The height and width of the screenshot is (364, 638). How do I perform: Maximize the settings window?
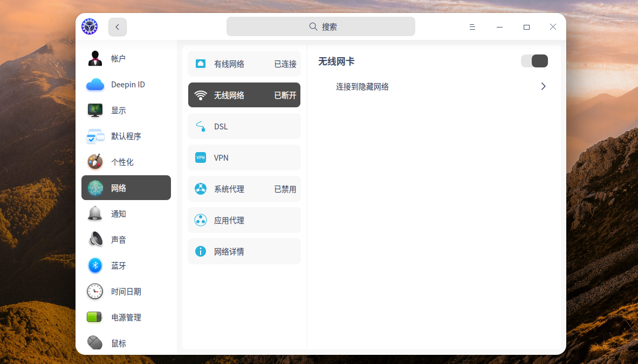point(526,27)
